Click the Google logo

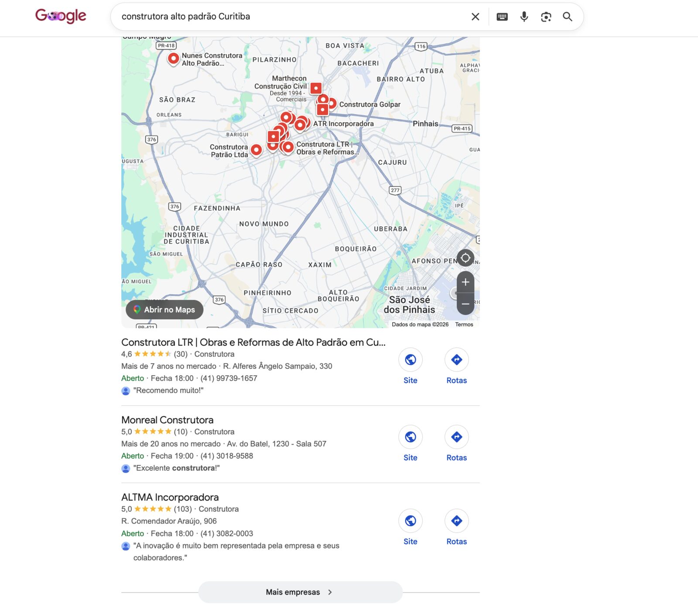point(61,16)
